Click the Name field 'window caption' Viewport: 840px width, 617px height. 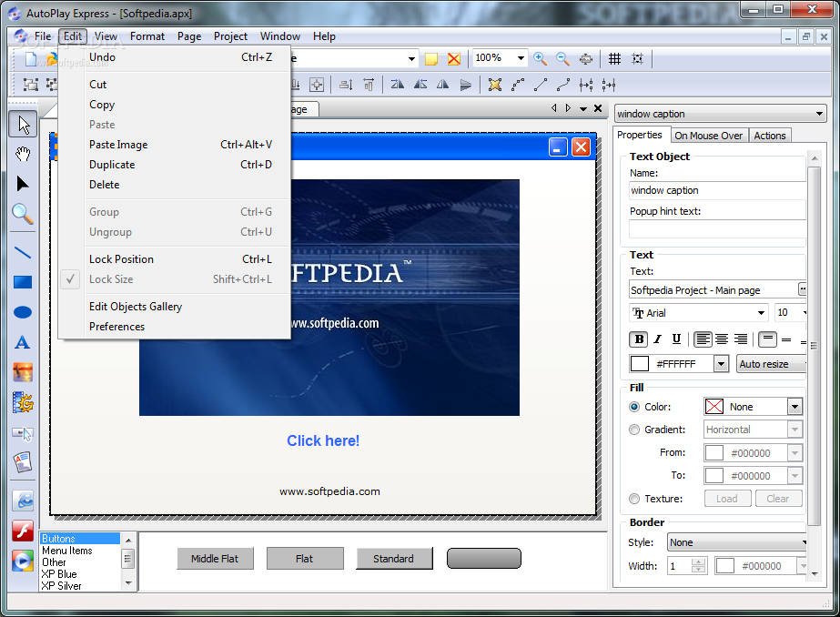pyautogui.click(x=717, y=190)
